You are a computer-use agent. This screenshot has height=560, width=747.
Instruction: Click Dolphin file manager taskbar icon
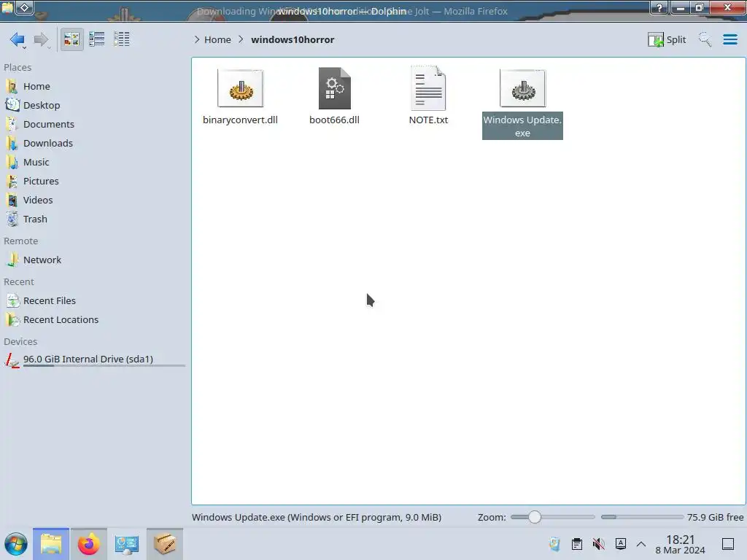pyautogui.click(x=51, y=544)
